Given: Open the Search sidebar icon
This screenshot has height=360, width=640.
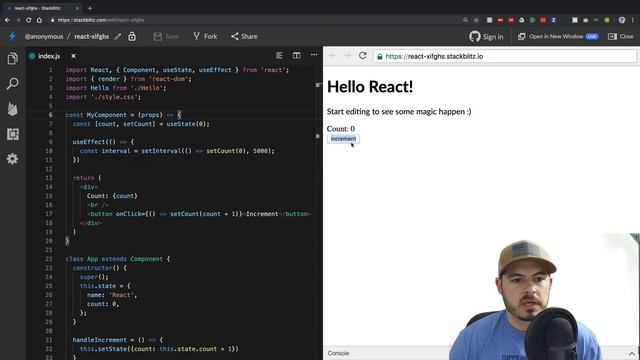Looking at the screenshot, I should click(12, 84).
